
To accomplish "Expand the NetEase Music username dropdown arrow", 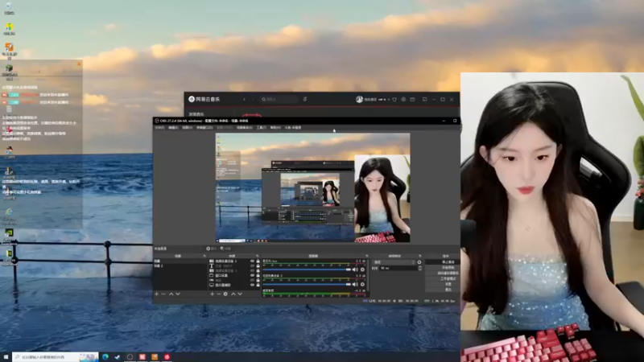I will click(389, 99).
